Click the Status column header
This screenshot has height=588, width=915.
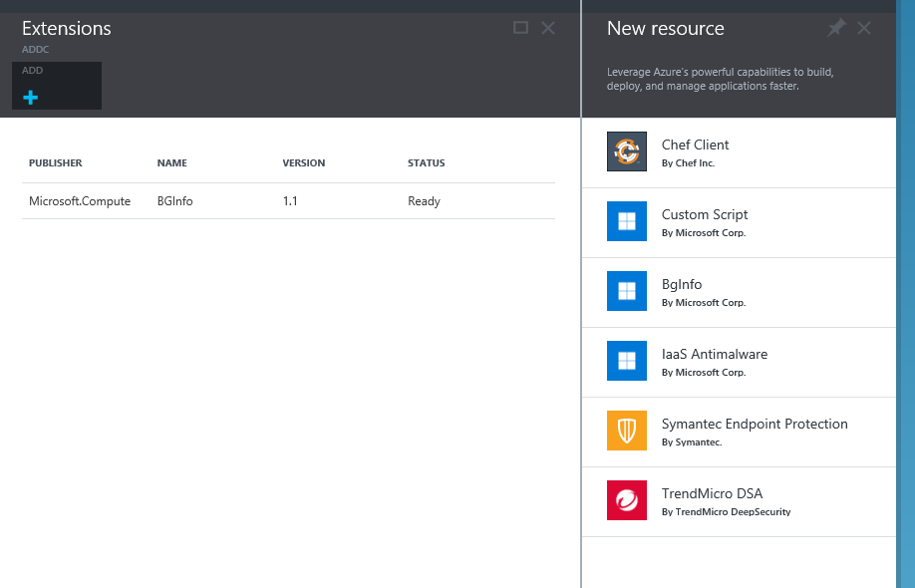[x=427, y=163]
